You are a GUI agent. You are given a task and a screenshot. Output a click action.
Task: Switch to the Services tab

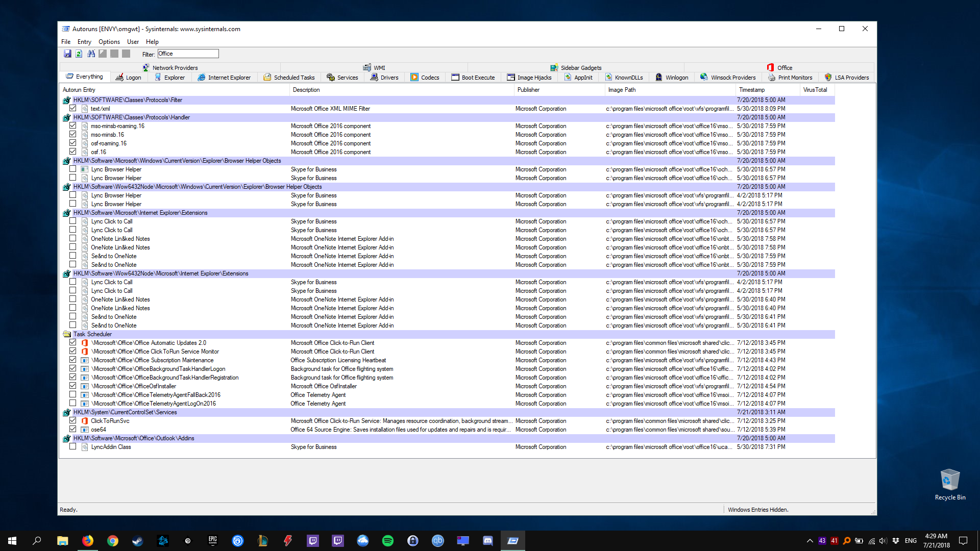coord(342,78)
